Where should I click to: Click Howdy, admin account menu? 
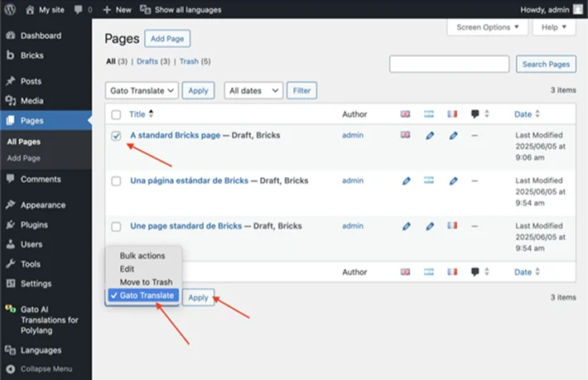551,10
